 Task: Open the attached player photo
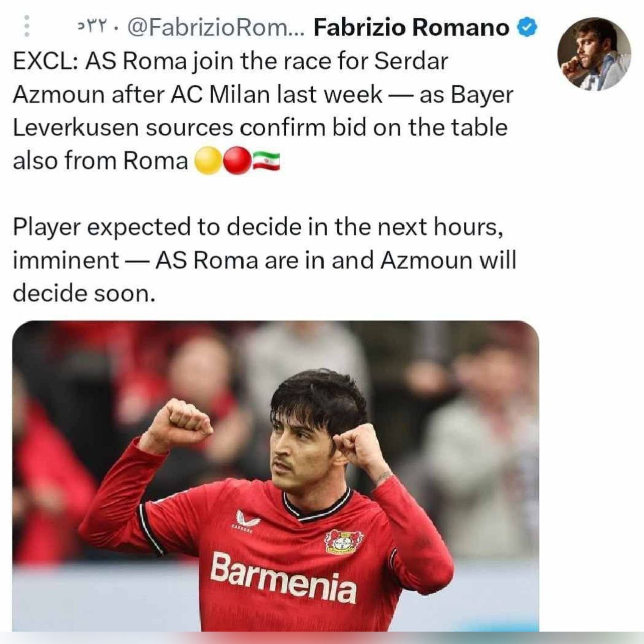(275, 476)
